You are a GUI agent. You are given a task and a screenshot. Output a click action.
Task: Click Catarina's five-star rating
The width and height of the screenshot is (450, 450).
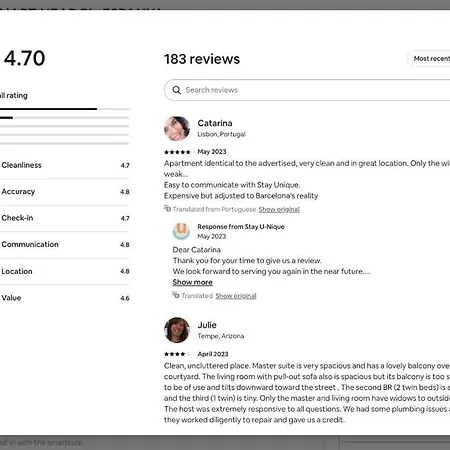[177, 152]
